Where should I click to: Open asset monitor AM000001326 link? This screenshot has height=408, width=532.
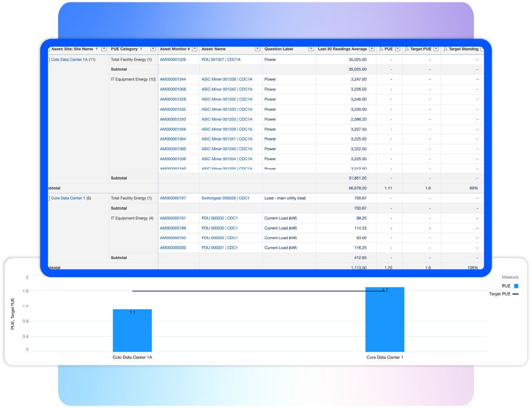[x=173, y=60]
